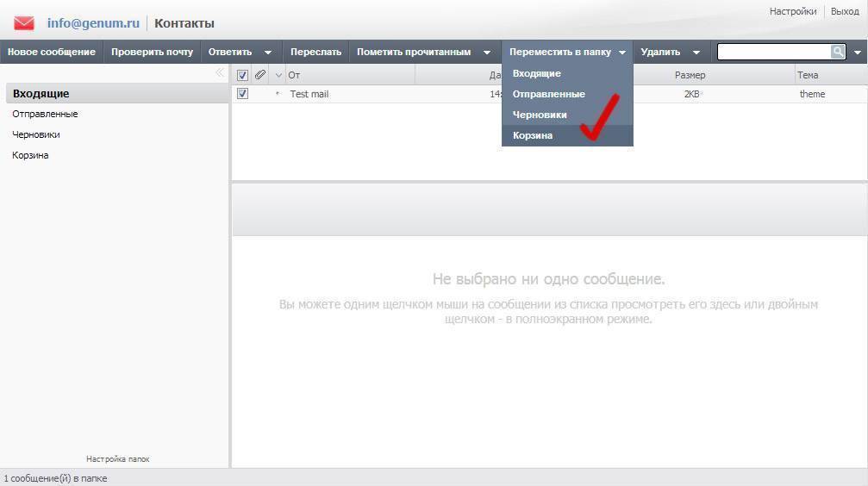Image resolution: width=868 pixels, height=486 pixels.
Task: Click the flag column sort arrow icon
Action: coord(278,76)
